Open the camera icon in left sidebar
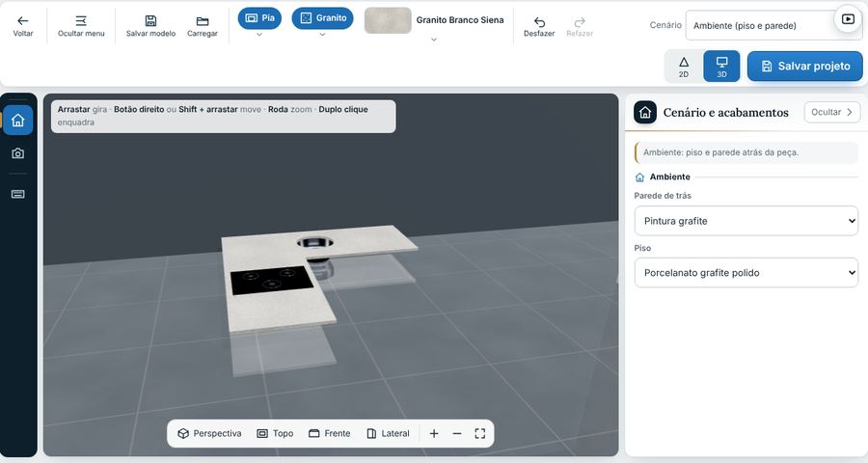868x463 pixels. [17, 153]
